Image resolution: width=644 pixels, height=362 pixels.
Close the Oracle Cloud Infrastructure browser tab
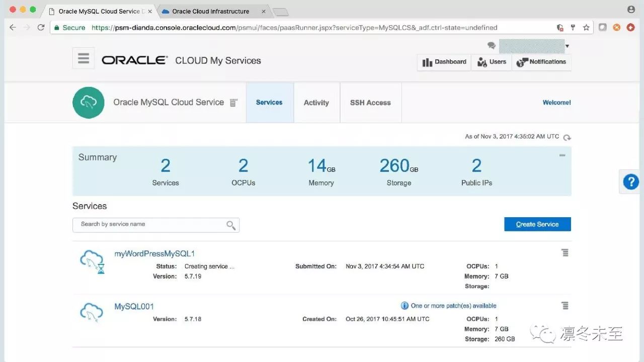pyautogui.click(x=264, y=11)
